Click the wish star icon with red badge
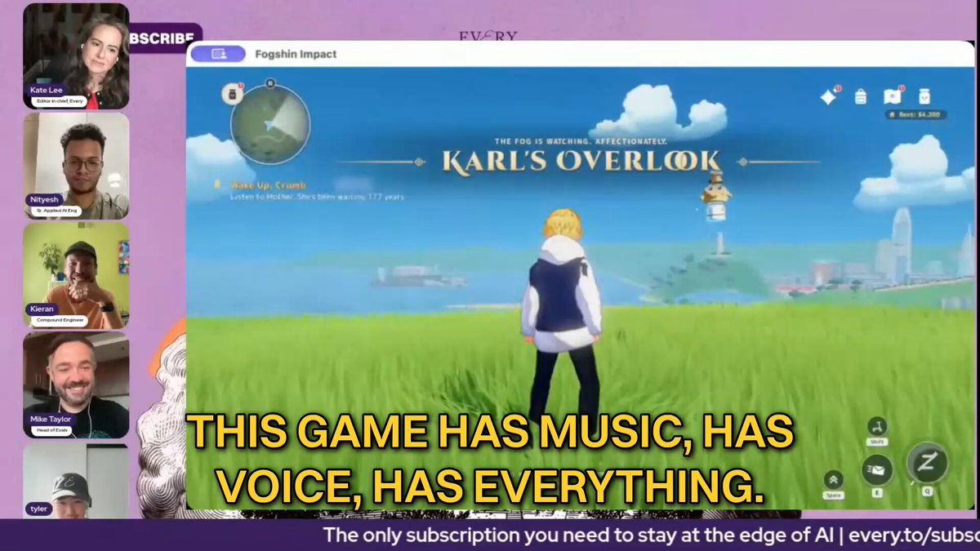The height and width of the screenshot is (551, 980). 830,96
